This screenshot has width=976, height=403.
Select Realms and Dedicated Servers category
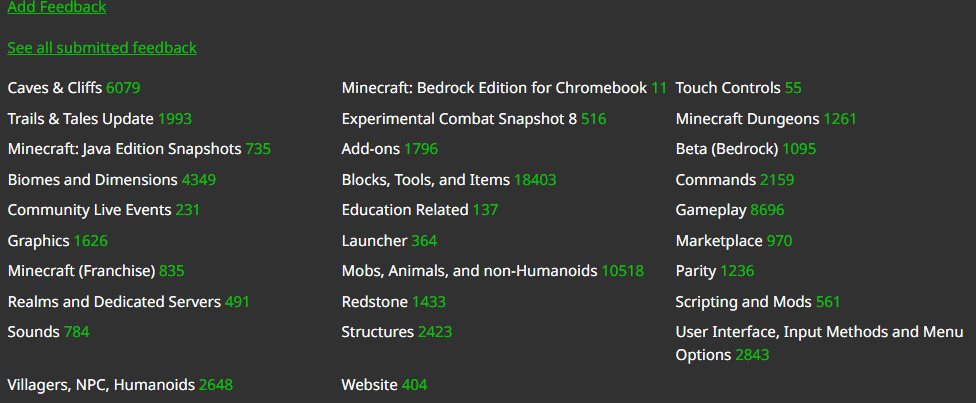(x=114, y=302)
